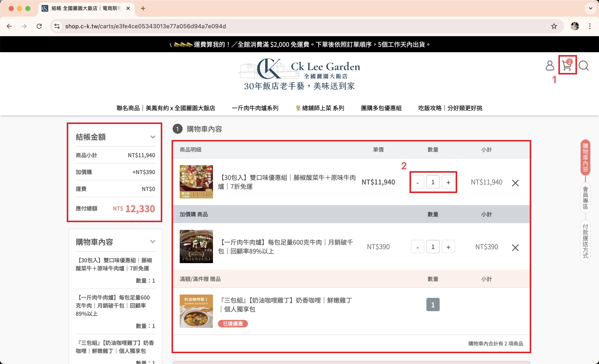Click the 已達優惠 badge
Viewport: 599px width, 364px height.
point(233,324)
